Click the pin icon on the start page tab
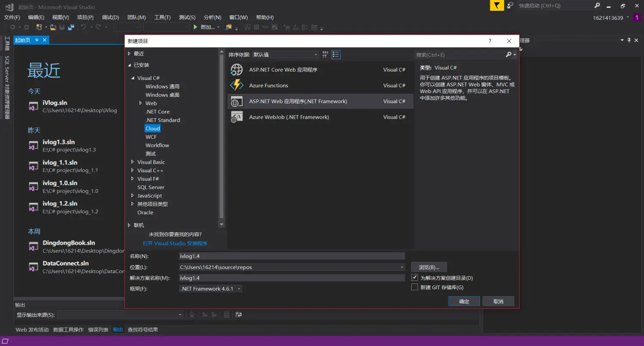 (37, 40)
